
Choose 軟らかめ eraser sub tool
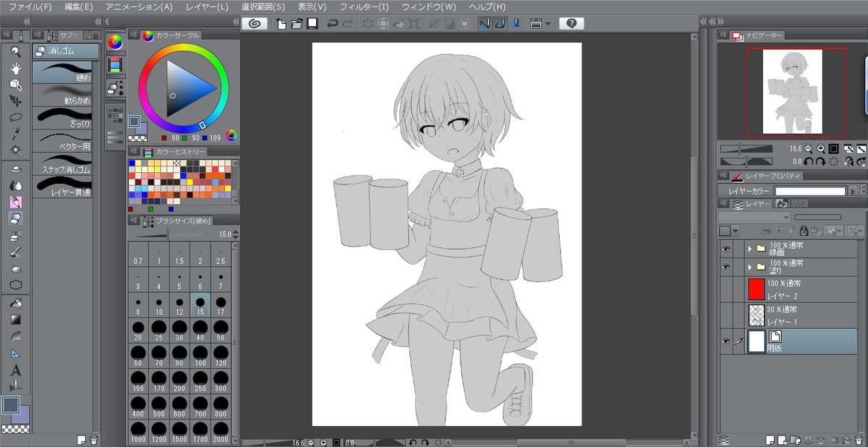click(x=63, y=94)
